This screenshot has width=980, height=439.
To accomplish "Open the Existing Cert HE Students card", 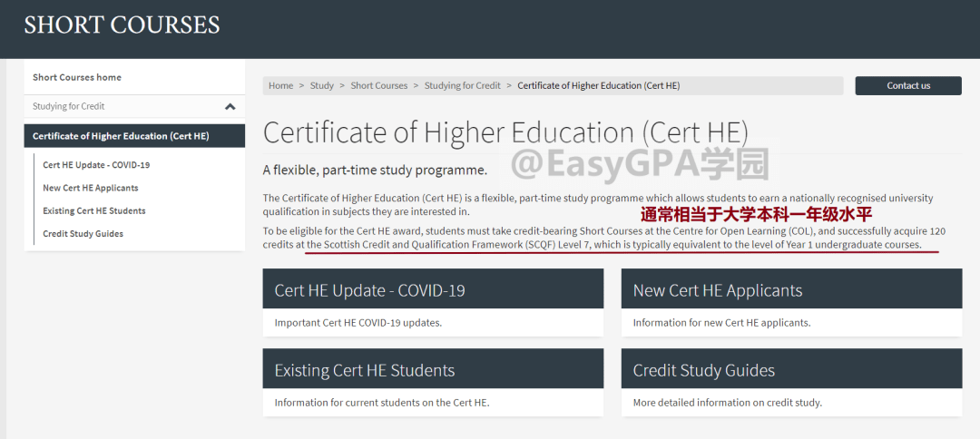I will 433,370.
